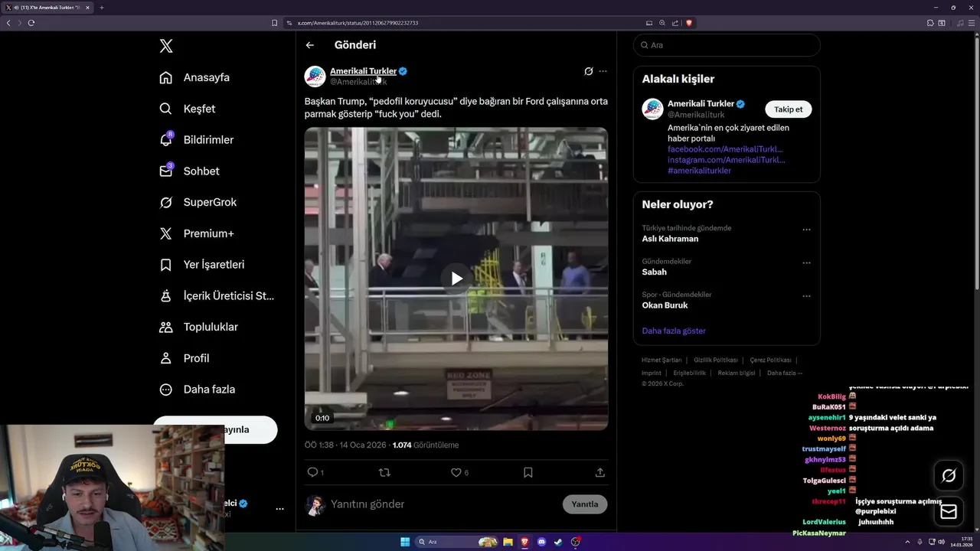Screen dimensions: 980x551
Task: Go back using the Gönderi arrow
Action: (310, 45)
